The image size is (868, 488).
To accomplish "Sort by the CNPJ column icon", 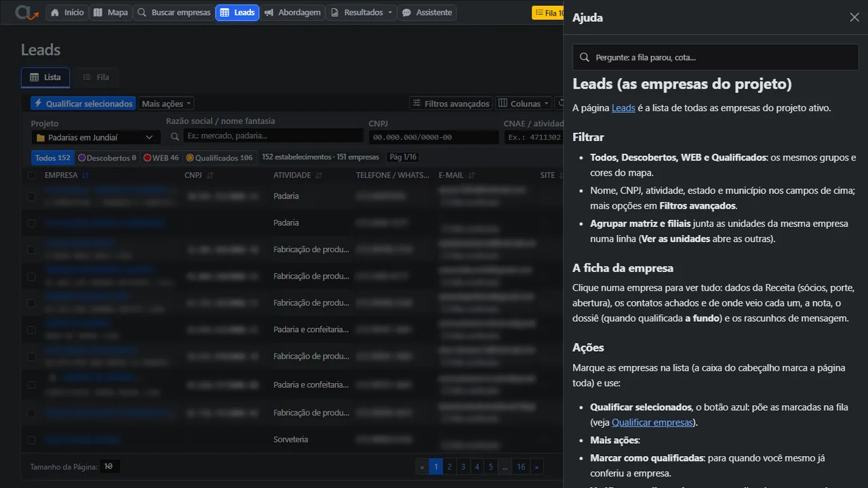I will 210,176.
